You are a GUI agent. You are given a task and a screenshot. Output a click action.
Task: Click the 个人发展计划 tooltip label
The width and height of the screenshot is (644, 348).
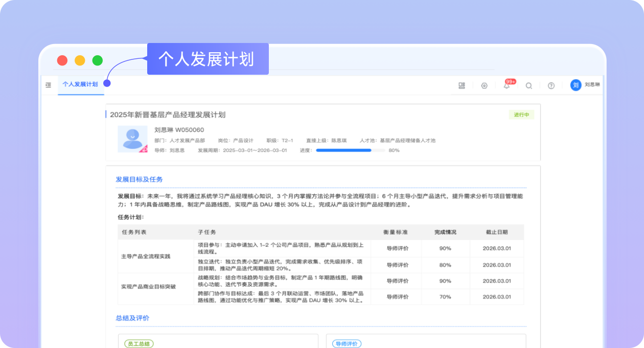coord(208,59)
